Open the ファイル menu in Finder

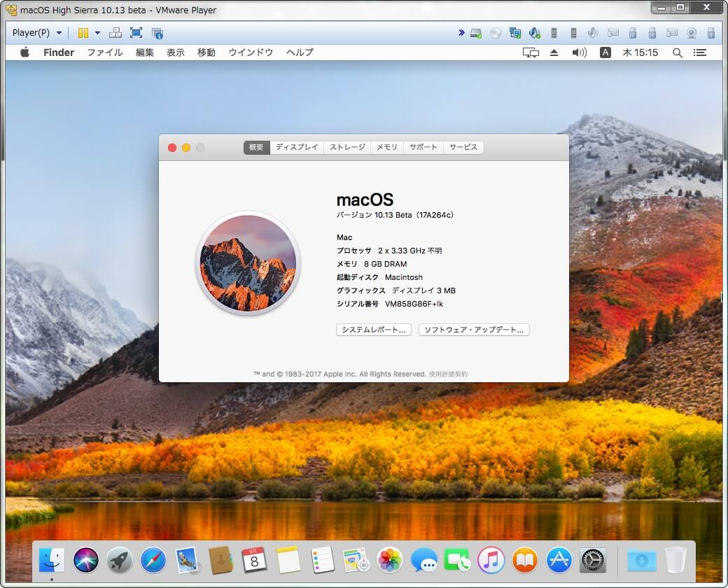click(104, 52)
